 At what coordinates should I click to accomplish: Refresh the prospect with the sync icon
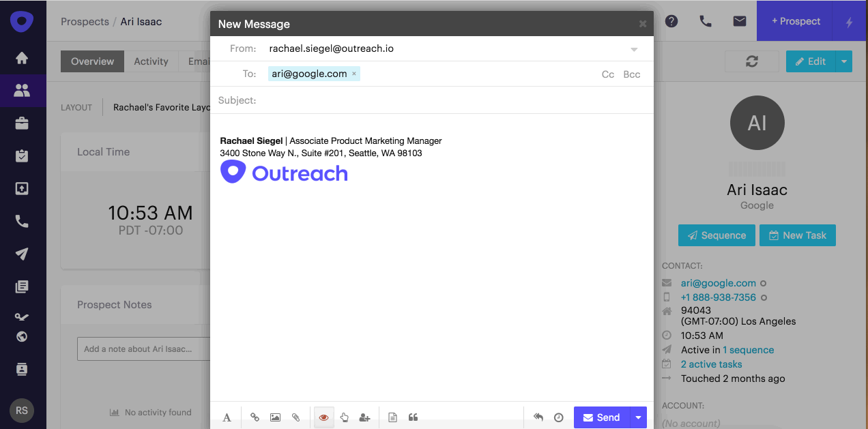(x=751, y=61)
